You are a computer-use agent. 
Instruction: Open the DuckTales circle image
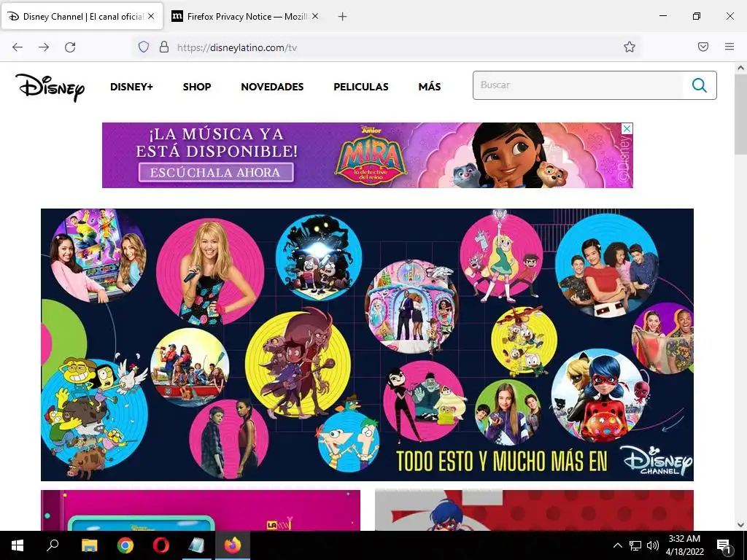coord(524,341)
